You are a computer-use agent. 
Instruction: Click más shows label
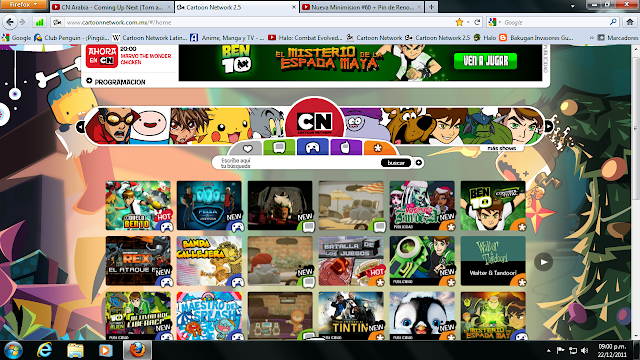click(501, 148)
